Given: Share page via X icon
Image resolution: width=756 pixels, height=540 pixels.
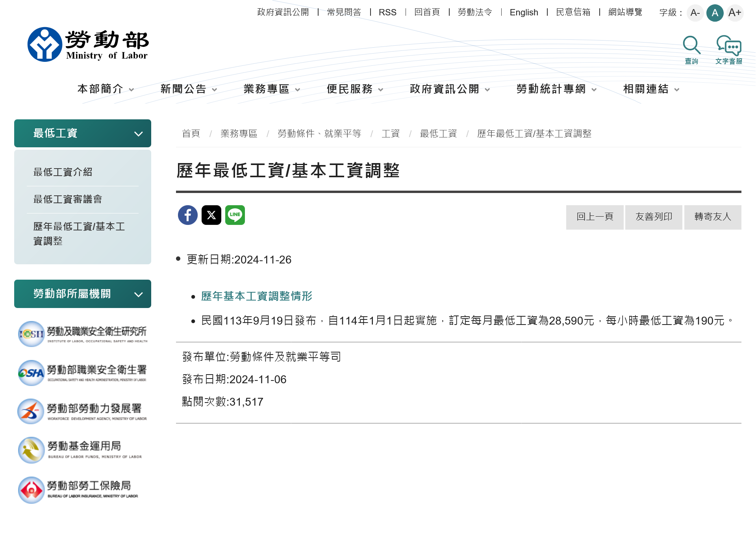Looking at the screenshot, I should tap(211, 215).
